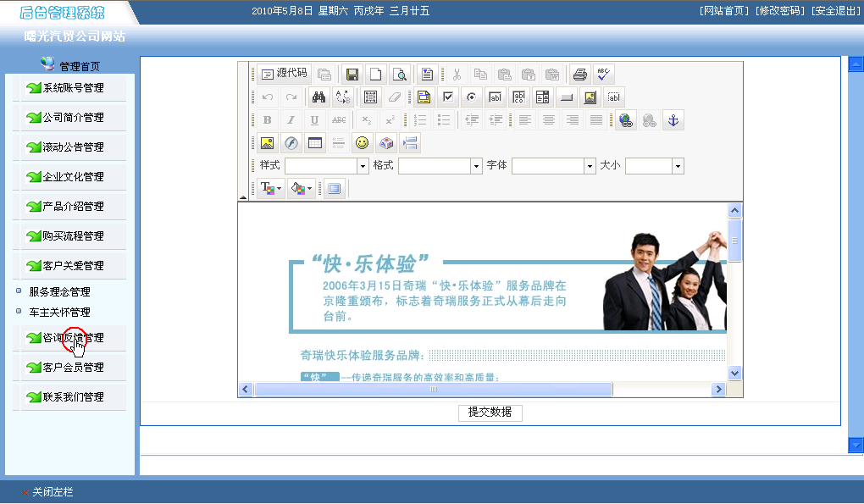
Task: Click the 修改密码 link in header
Action: coord(779,11)
